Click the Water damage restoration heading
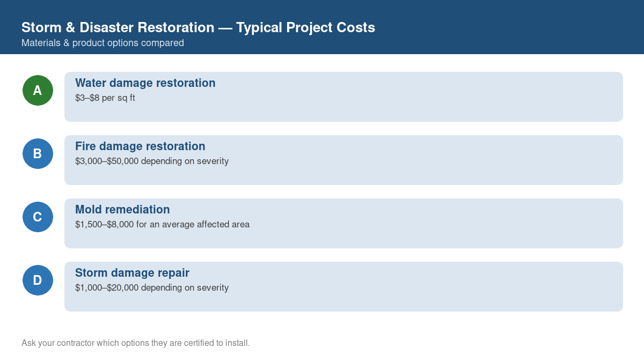Screen dimensions: 644x362 [x=145, y=83]
